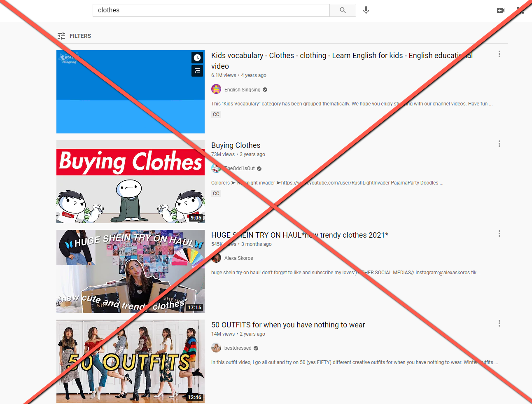Viewport: 532px width, 404px height.
Task: Click the 12:46 duration badge
Action: [194, 397]
